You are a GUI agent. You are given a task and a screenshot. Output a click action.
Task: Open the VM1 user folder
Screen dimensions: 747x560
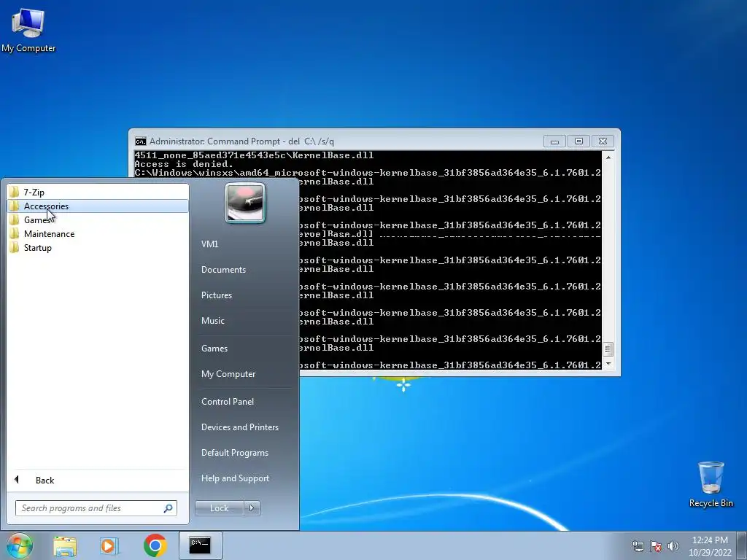[x=209, y=244]
